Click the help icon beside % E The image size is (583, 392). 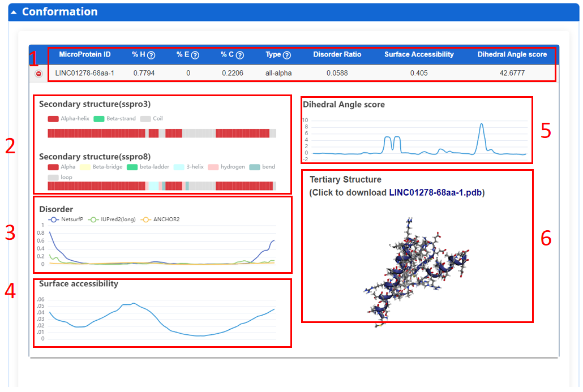coord(195,55)
